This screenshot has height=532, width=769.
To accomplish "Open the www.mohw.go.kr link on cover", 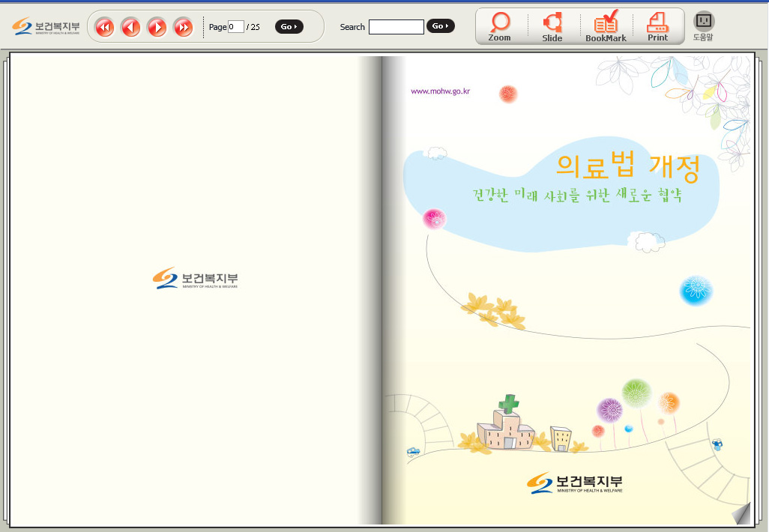I will click(x=440, y=91).
